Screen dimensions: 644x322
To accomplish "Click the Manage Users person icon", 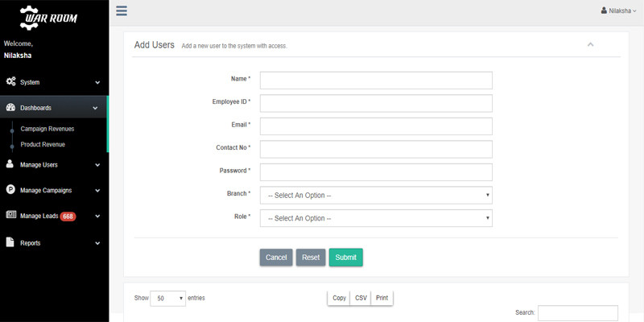I will [x=10, y=164].
